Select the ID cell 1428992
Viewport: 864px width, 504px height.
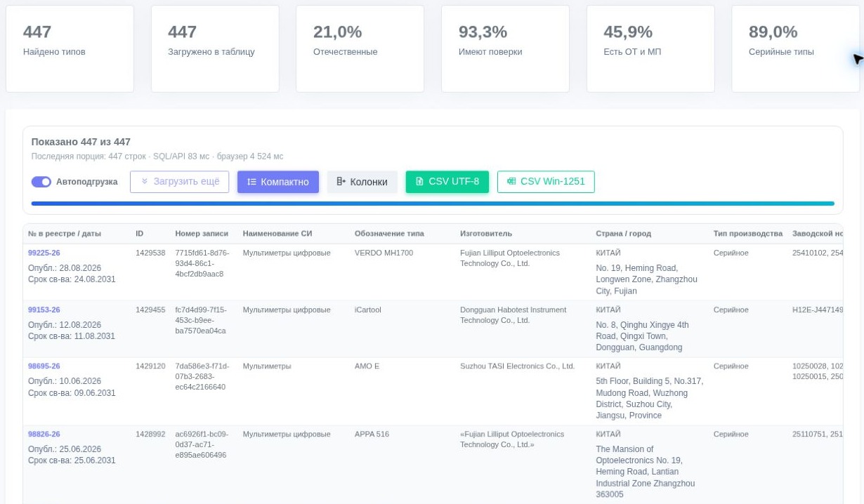tap(150, 434)
